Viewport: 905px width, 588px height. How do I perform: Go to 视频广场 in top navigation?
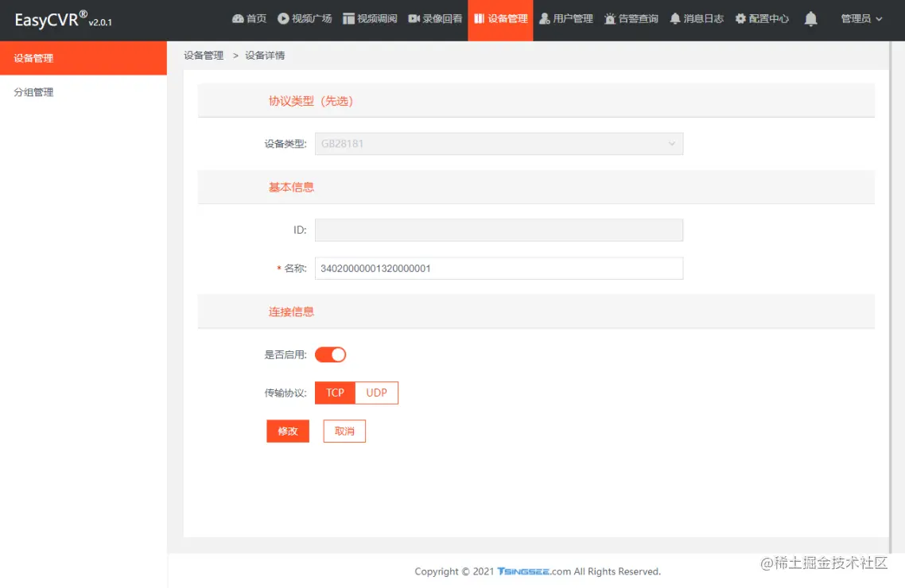tap(305, 18)
